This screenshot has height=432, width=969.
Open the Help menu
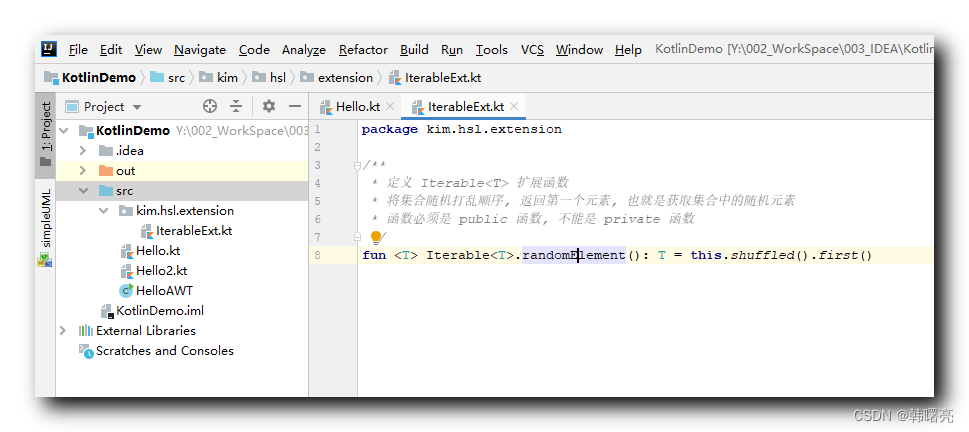point(628,50)
